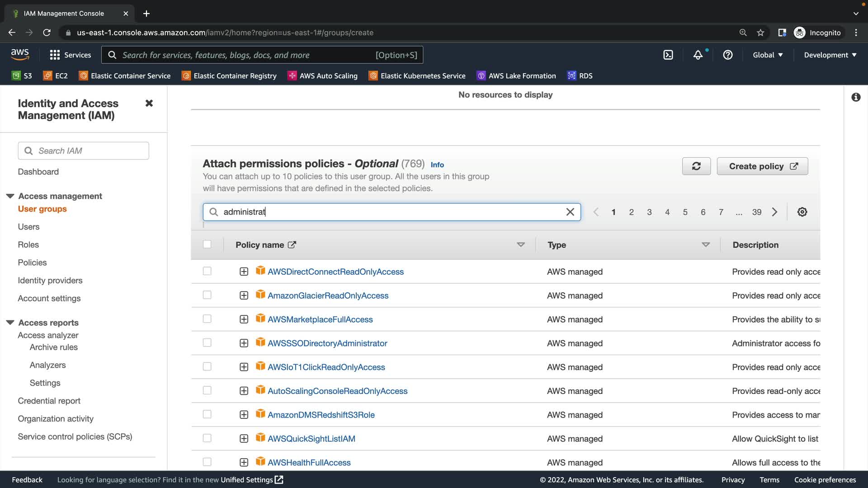Open notifications bell in AWS header
Screen dimensions: 868x488
[x=698, y=55]
